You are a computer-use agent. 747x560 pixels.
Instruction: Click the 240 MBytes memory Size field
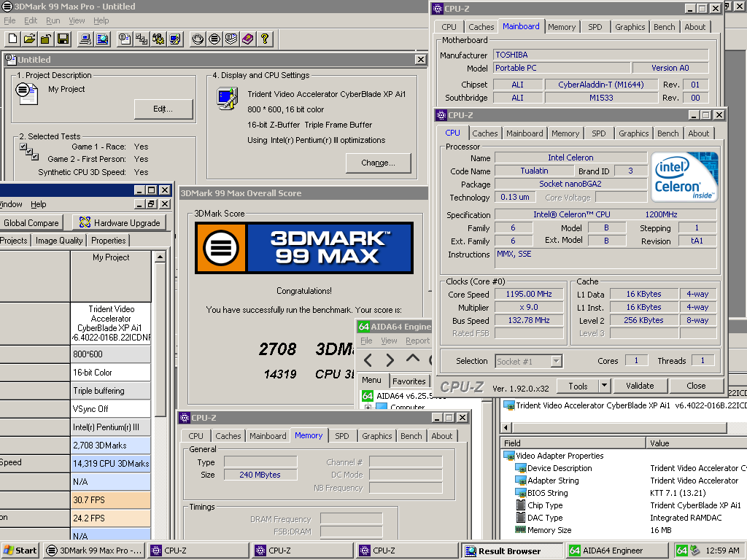click(x=260, y=475)
